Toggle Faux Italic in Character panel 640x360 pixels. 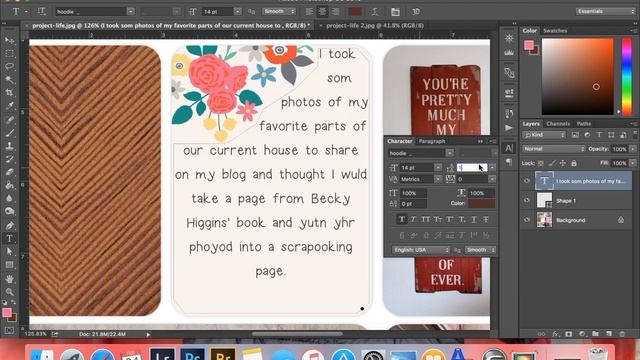(x=413, y=220)
